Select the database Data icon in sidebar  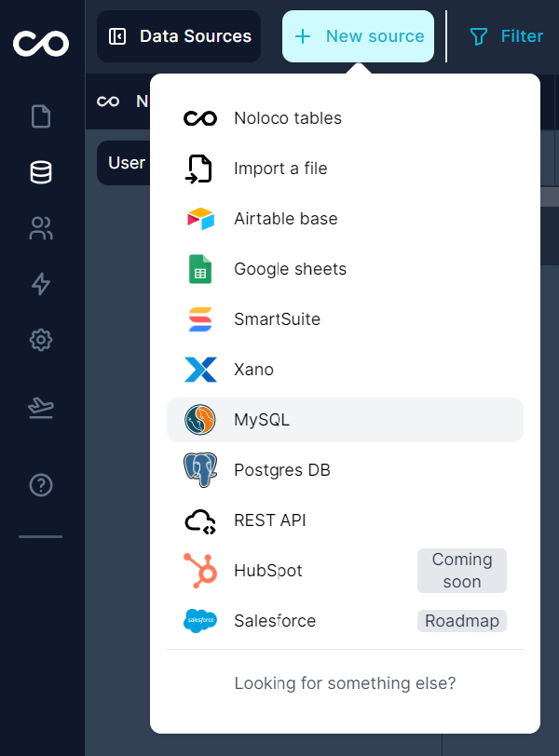point(41,172)
